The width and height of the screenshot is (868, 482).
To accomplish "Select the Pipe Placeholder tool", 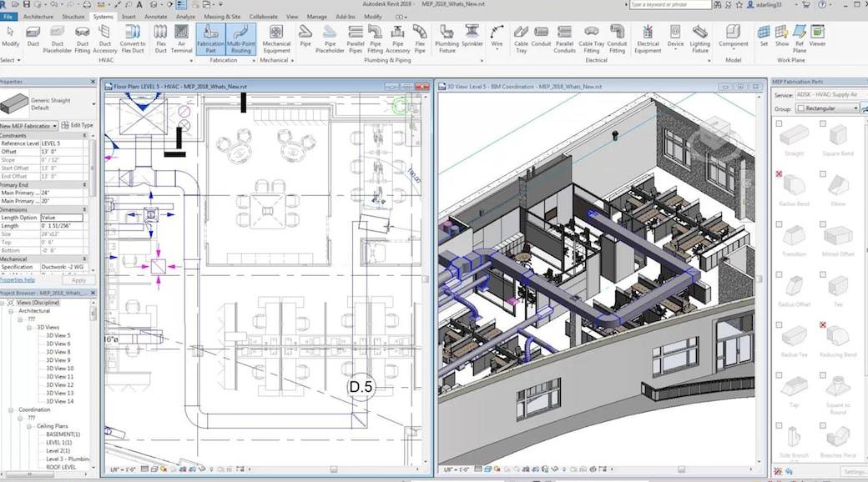I will click(x=330, y=38).
